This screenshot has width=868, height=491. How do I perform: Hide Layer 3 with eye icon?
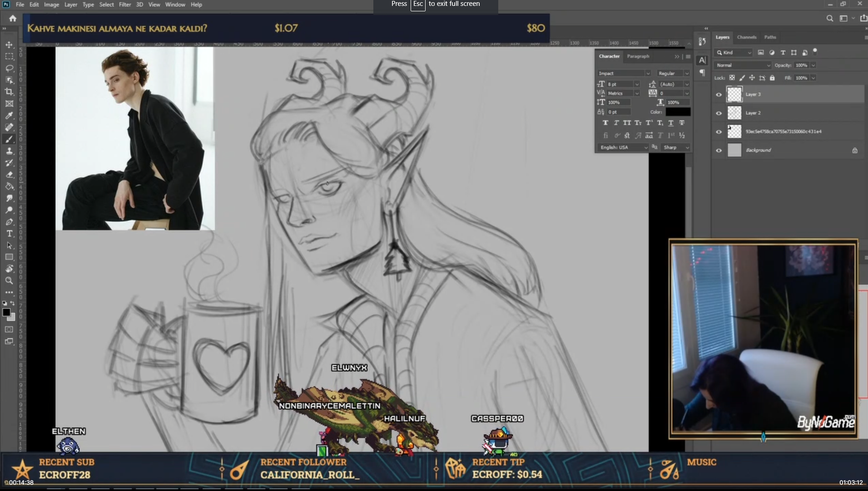pyautogui.click(x=719, y=94)
